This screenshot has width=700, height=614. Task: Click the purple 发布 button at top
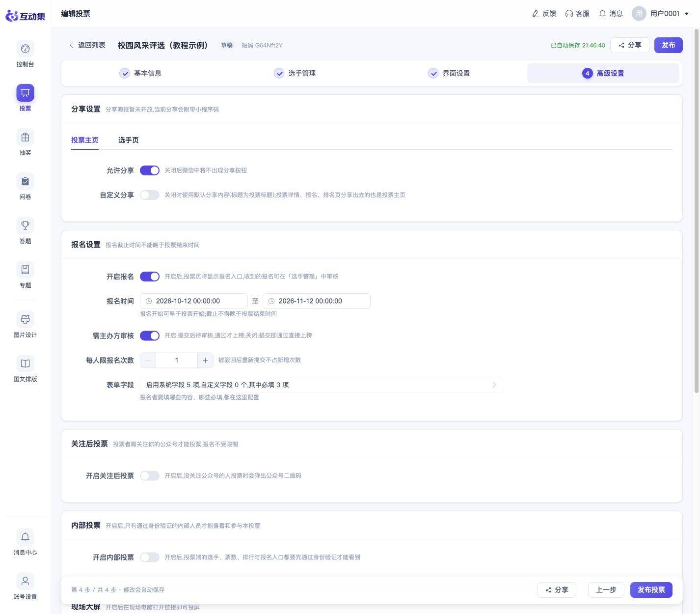[669, 45]
